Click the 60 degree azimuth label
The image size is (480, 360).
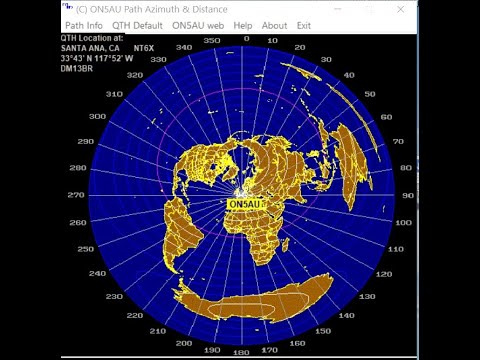[x=386, y=117]
